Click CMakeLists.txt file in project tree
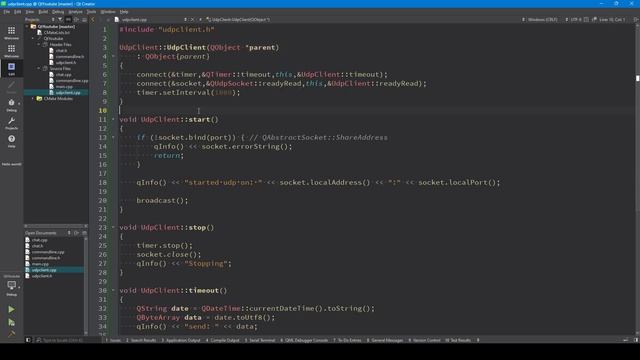 tap(57, 33)
